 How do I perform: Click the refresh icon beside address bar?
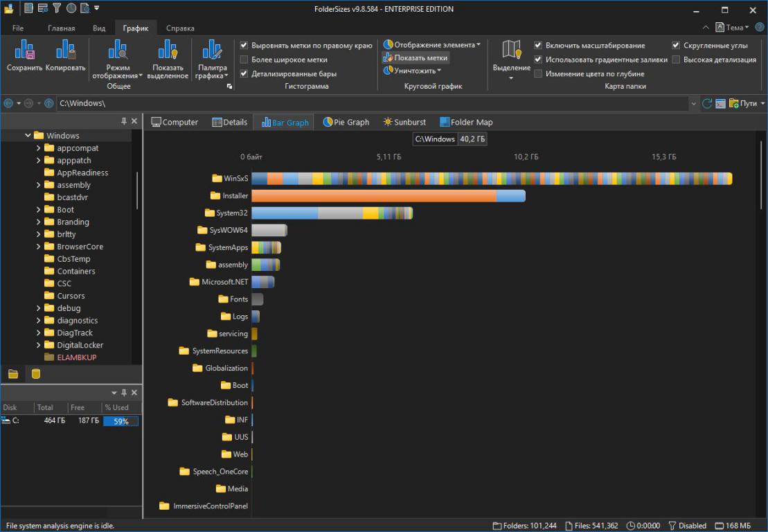(707, 103)
